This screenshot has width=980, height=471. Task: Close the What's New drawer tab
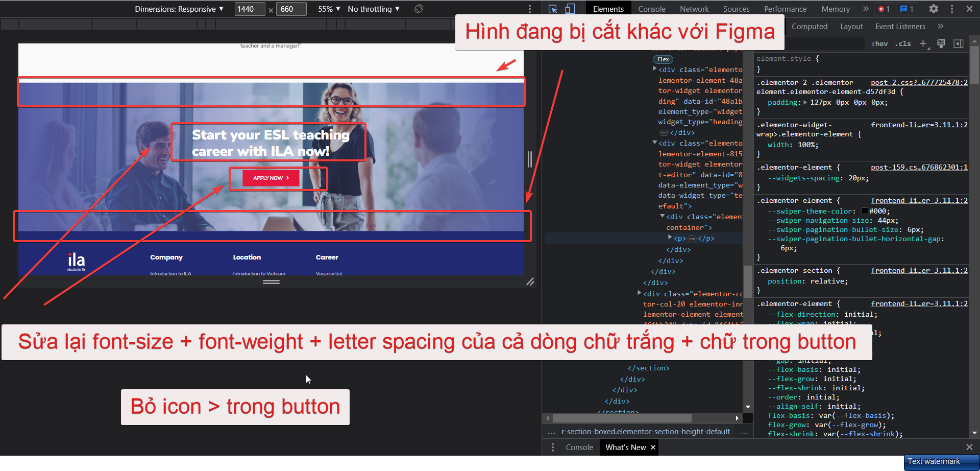[x=653, y=448]
